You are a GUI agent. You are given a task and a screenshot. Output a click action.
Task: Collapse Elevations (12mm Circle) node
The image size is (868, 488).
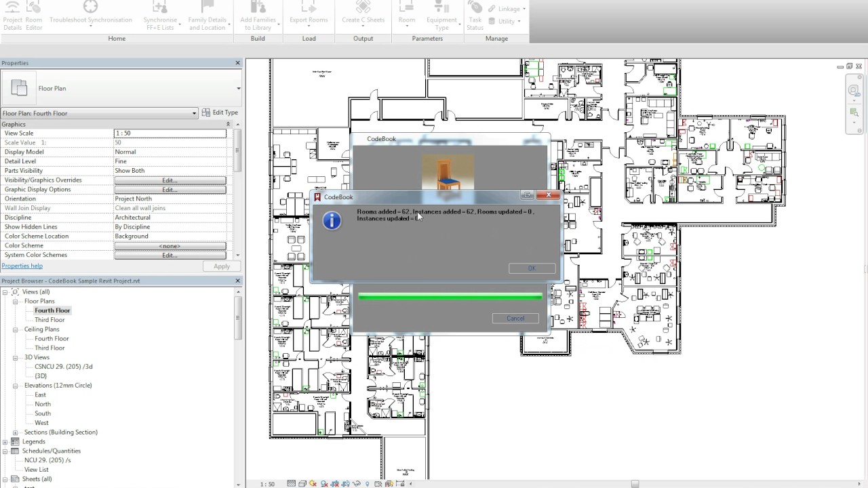16,386
